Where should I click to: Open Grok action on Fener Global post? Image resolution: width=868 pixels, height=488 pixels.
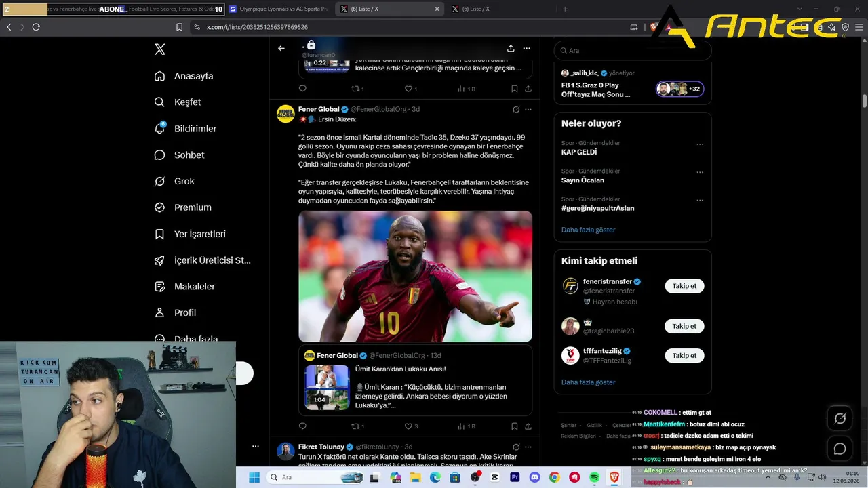516,109
